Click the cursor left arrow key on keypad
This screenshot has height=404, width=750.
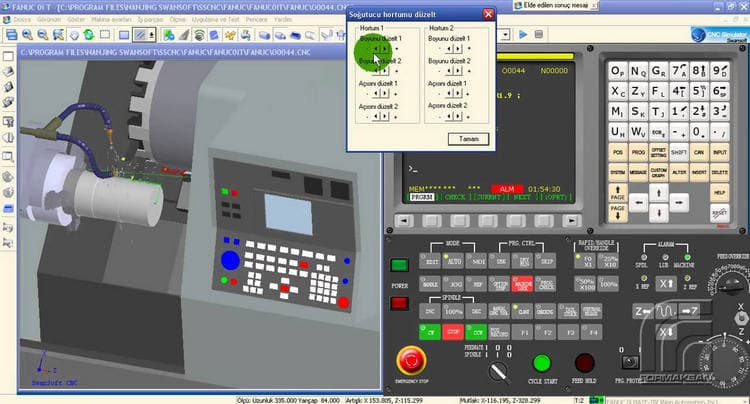638,203
